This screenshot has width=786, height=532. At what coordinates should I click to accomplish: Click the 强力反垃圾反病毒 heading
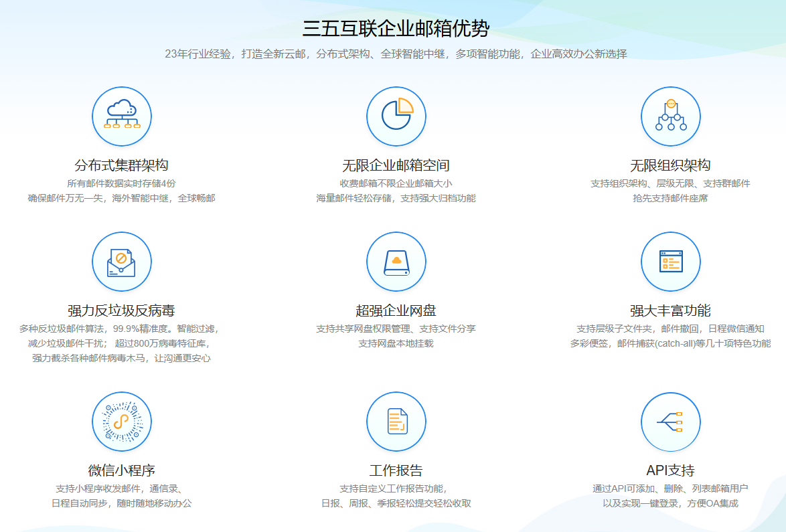[x=121, y=311]
